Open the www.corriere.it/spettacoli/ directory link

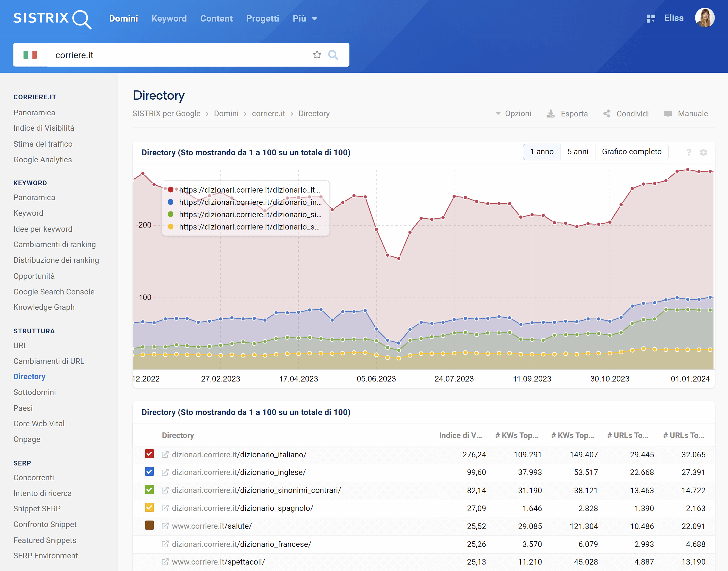coord(218,562)
